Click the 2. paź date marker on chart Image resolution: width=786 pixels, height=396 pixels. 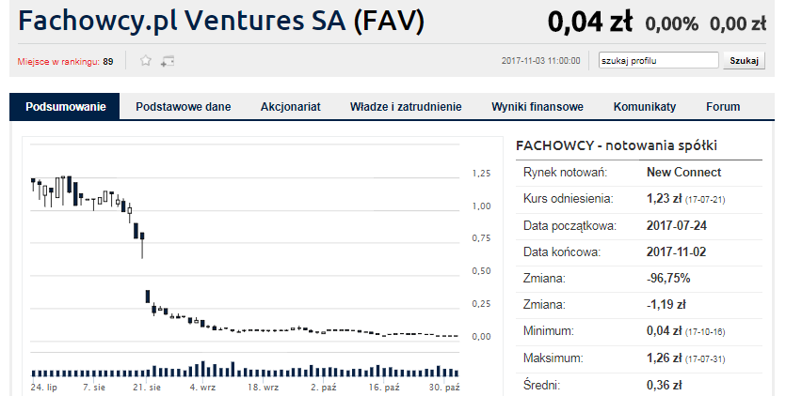[x=323, y=387]
